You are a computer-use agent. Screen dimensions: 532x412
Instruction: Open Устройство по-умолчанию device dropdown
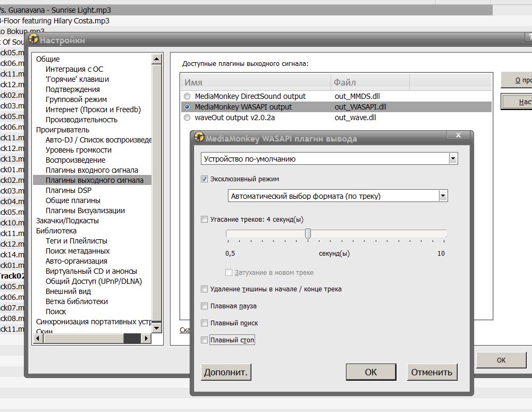pos(453,159)
